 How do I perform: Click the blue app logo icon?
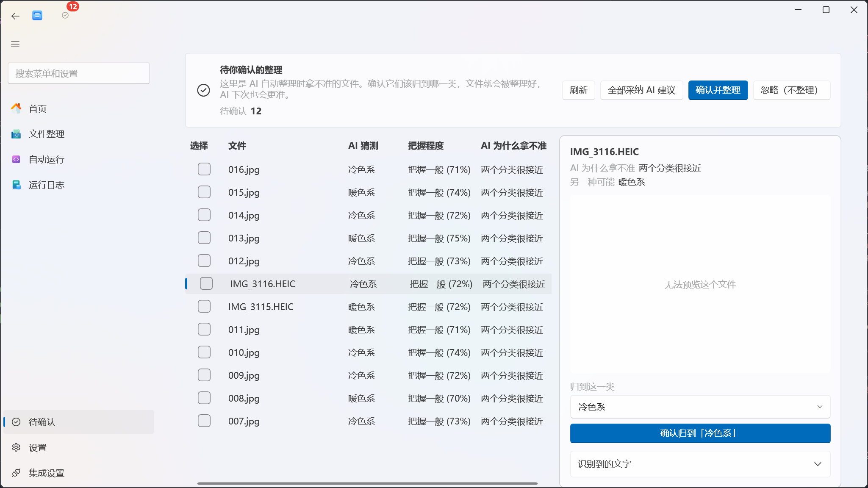(x=37, y=16)
